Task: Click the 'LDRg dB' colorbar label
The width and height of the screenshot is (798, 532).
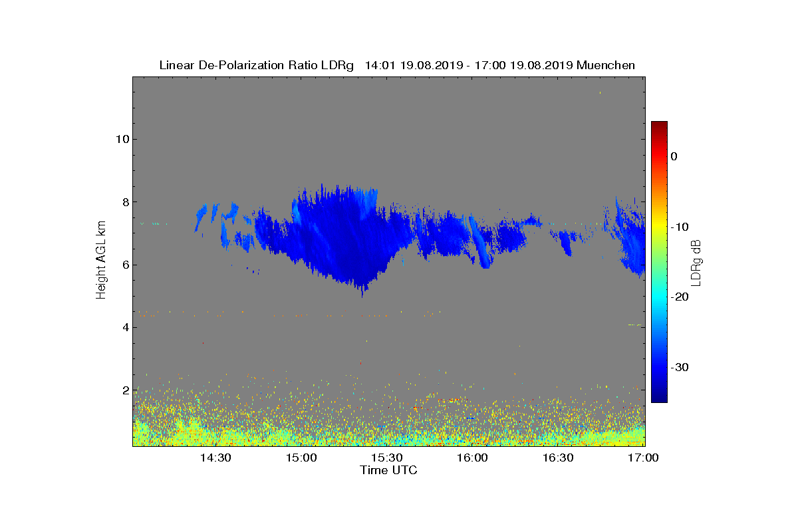Action: click(x=696, y=263)
